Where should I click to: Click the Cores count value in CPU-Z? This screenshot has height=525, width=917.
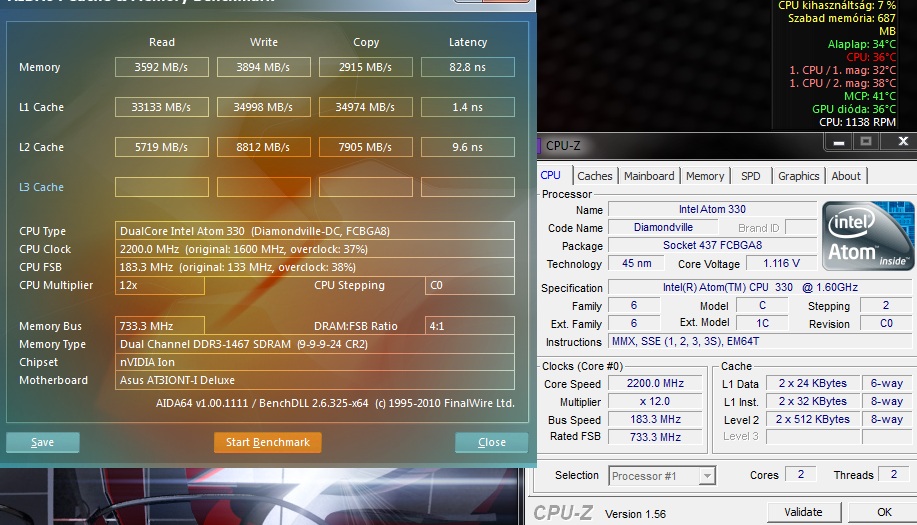(801, 474)
